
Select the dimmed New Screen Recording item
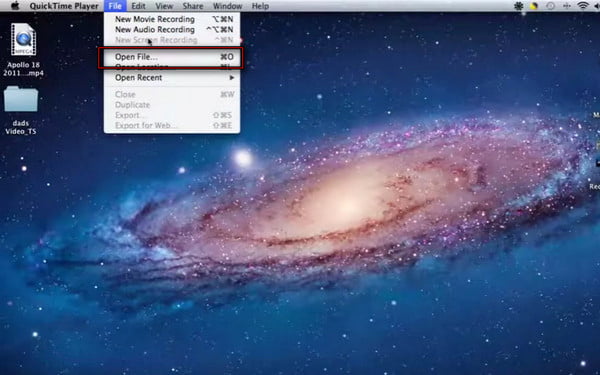pos(172,40)
